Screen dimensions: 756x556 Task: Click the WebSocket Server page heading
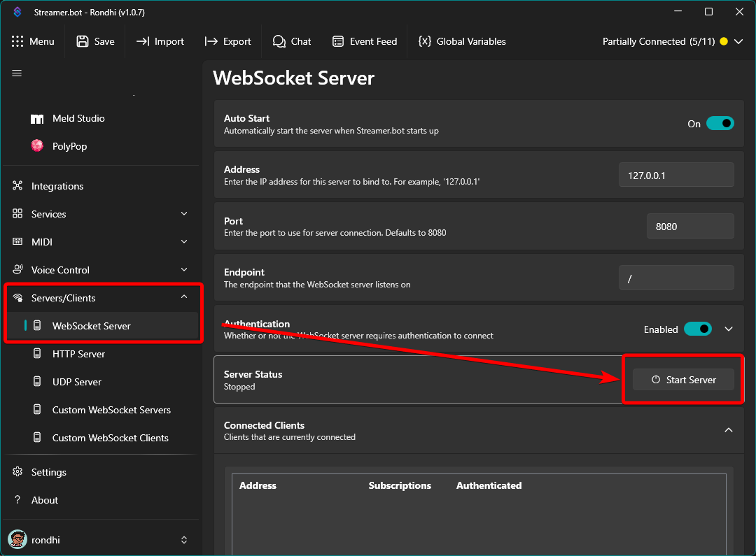point(293,78)
